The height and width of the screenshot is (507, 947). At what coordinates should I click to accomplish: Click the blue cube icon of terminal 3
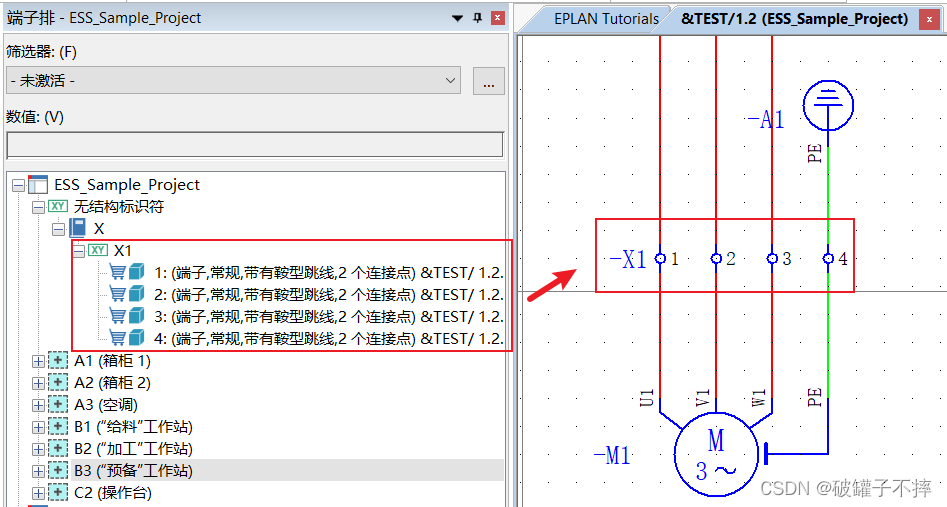pyautogui.click(x=137, y=316)
